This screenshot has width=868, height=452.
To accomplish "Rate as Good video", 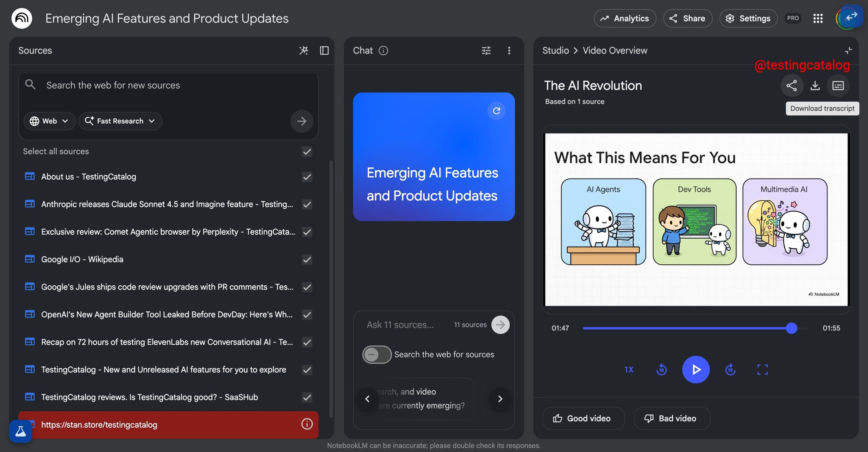I will click(583, 418).
